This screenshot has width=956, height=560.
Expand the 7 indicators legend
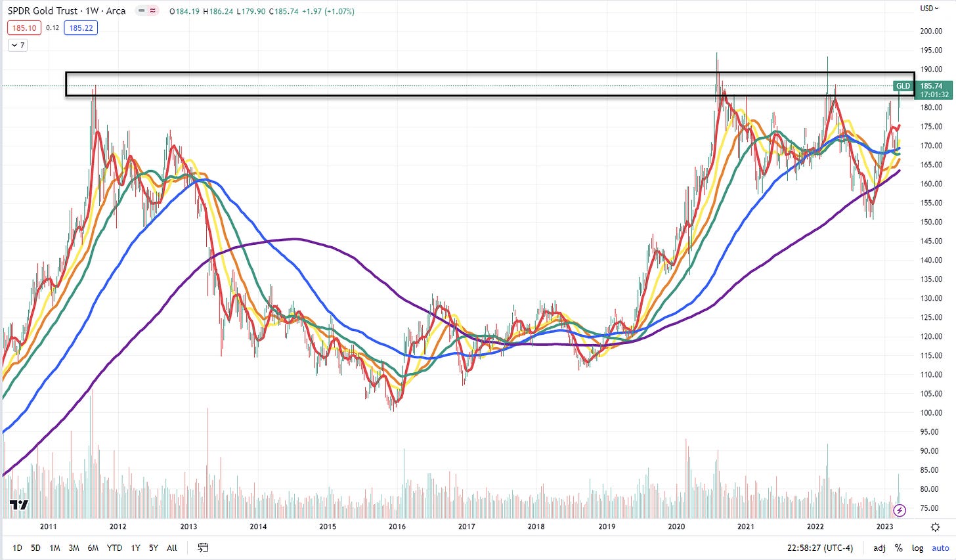point(18,45)
